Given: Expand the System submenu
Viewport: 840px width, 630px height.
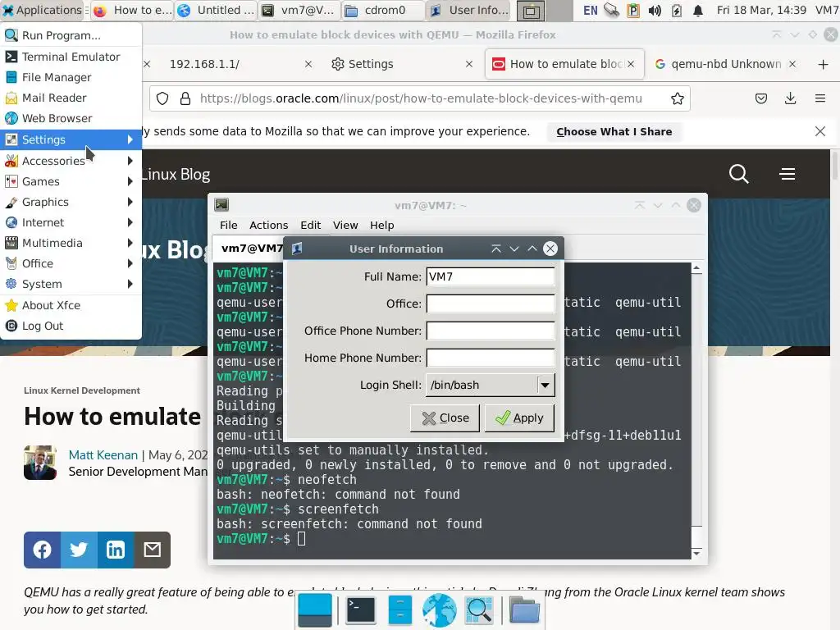Looking at the screenshot, I should click(71, 284).
